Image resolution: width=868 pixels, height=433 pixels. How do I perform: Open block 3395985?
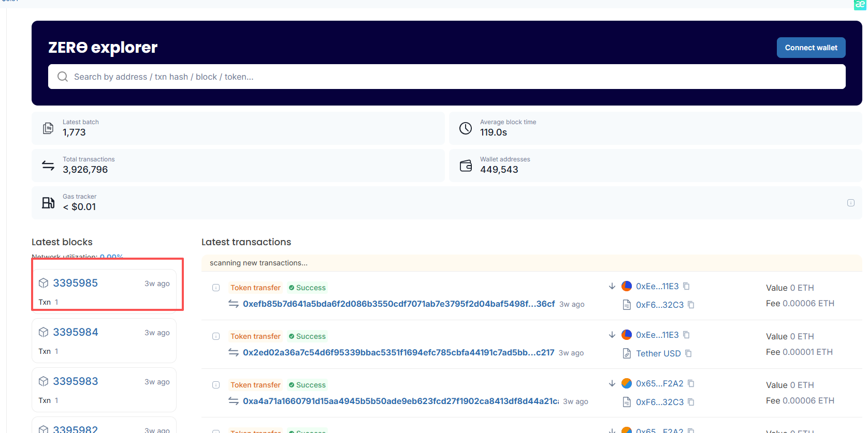pyautogui.click(x=75, y=283)
